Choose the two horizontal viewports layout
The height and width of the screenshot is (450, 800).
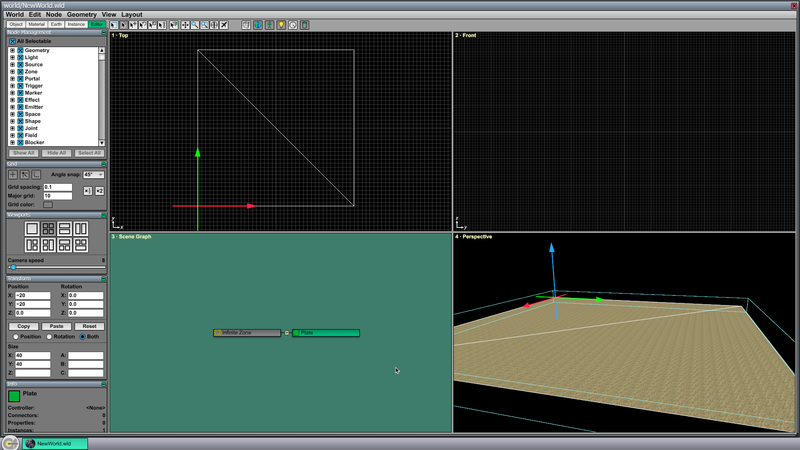point(64,229)
